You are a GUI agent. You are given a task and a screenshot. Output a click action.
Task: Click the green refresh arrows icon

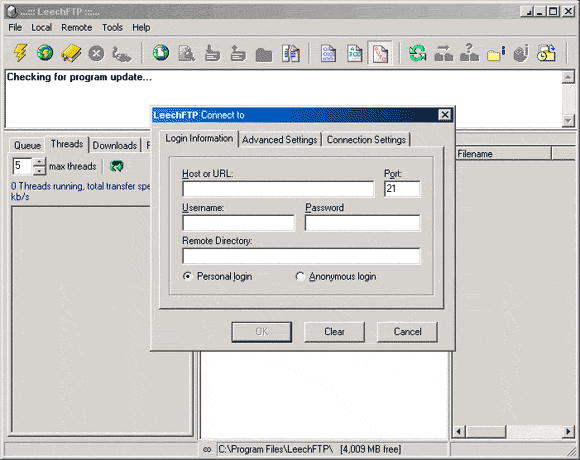coord(417,53)
